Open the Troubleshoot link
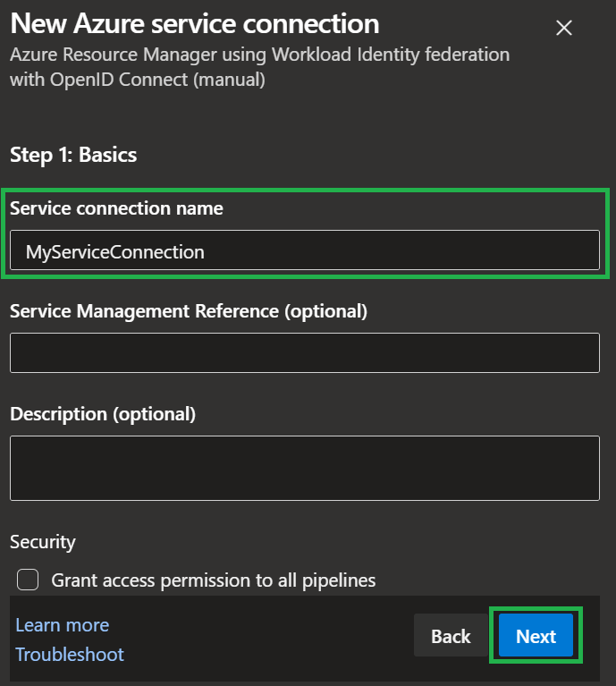The image size is (616, 686). 70,655
